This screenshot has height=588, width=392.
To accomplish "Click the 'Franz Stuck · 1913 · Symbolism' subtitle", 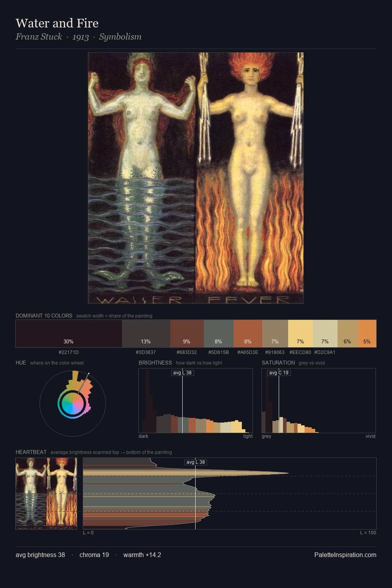I will click(x=78, y=37).
